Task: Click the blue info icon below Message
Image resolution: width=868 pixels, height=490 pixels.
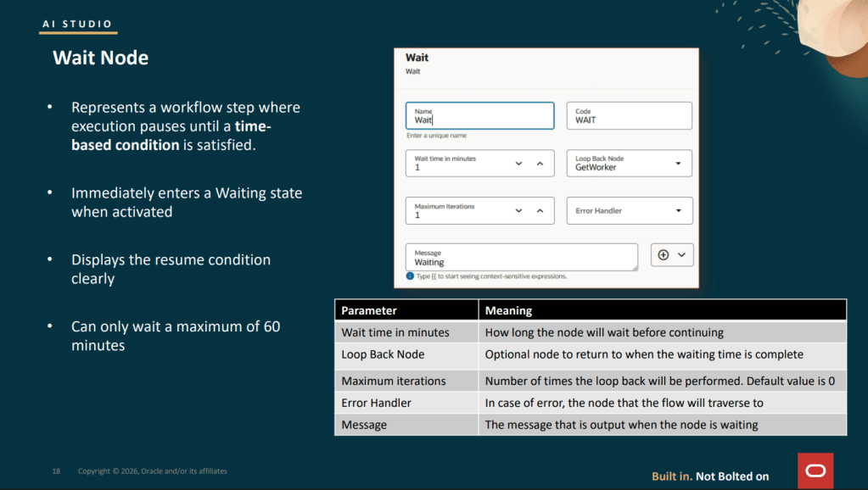Action: 410,276
